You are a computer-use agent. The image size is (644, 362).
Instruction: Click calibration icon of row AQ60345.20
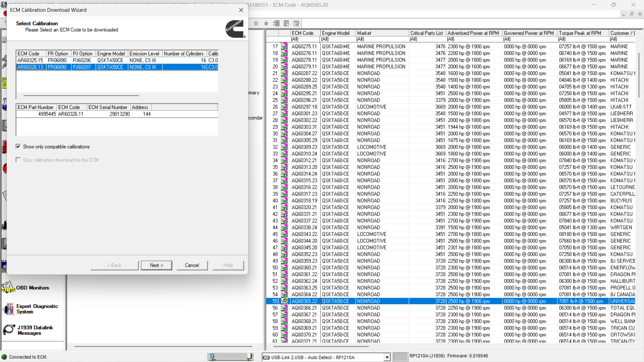[284, 248]
